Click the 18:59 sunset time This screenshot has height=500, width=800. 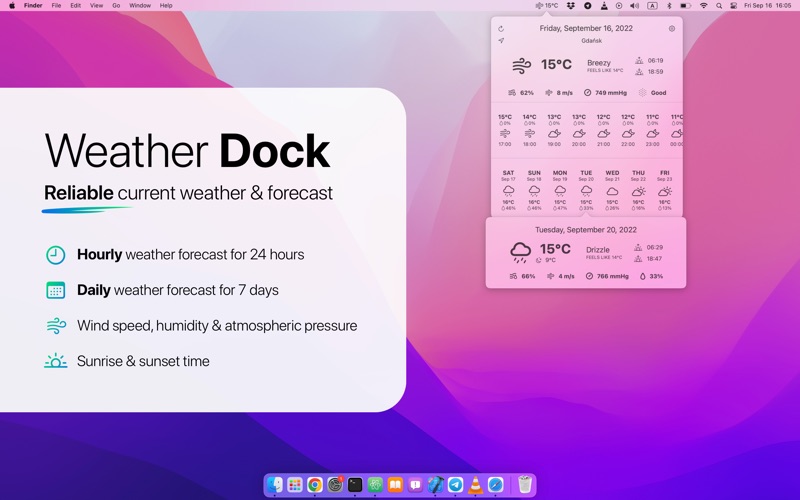(x=649, y=72)
